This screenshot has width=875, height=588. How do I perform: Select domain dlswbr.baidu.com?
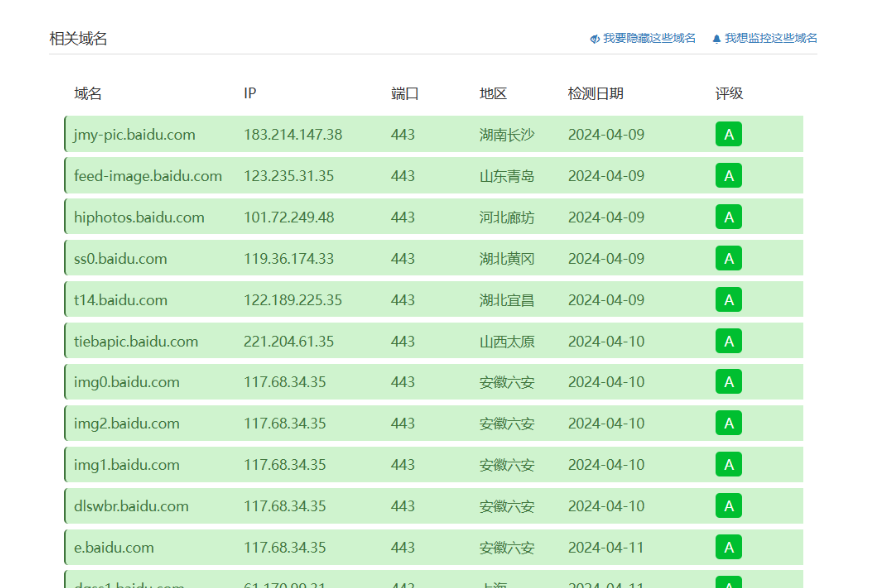coord(131,506)
